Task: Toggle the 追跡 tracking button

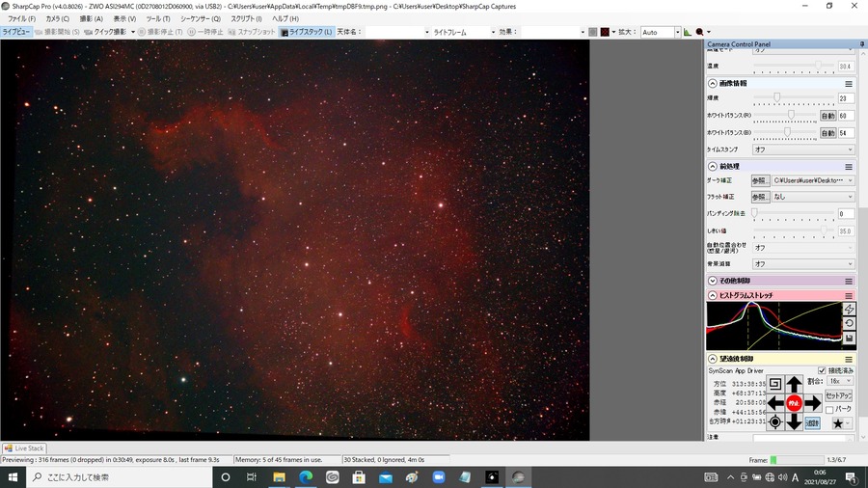Action: [x=812, y=422]
